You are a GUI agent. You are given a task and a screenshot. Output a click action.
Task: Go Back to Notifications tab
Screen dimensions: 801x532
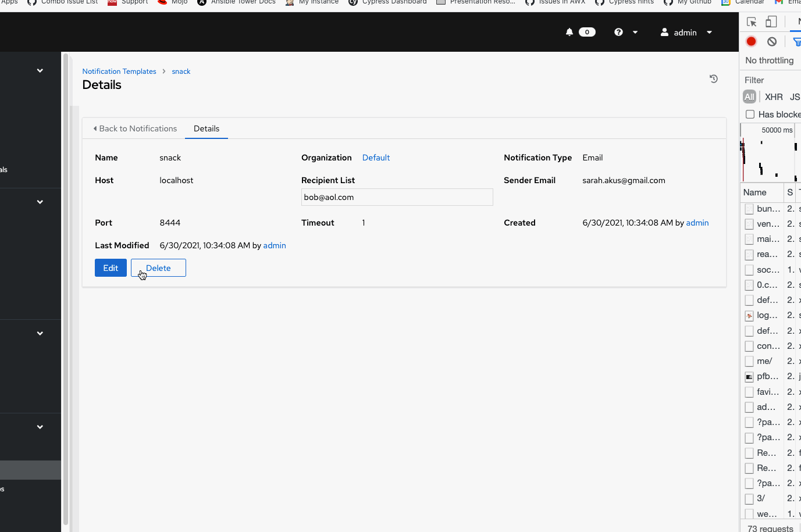coord(135,128)
